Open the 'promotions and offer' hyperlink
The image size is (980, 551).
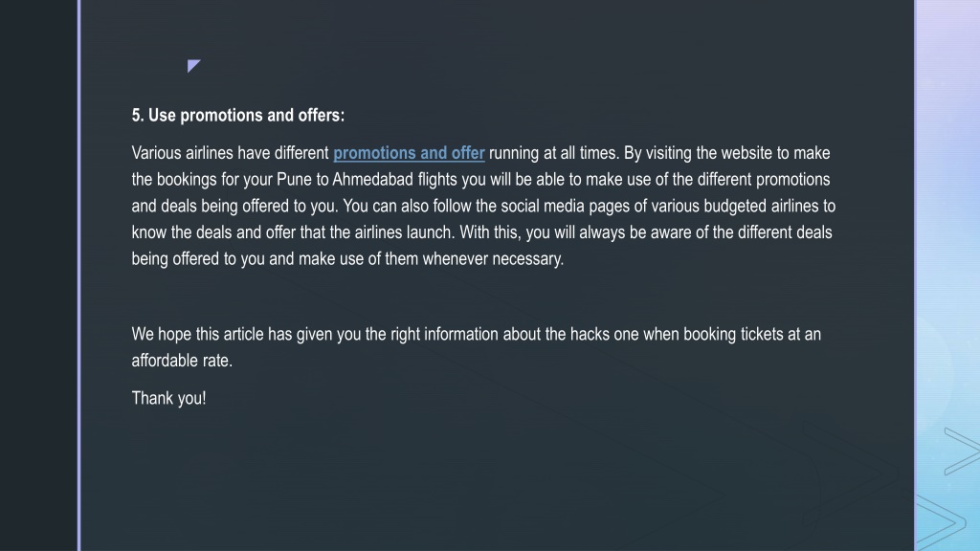tap(409, 153)
